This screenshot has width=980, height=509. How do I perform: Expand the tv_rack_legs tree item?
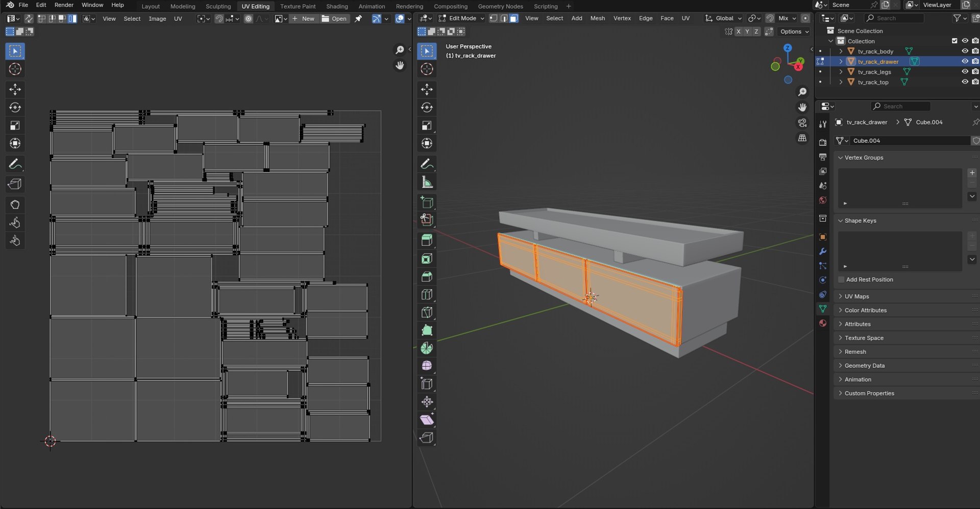click(x=841, y=72)
